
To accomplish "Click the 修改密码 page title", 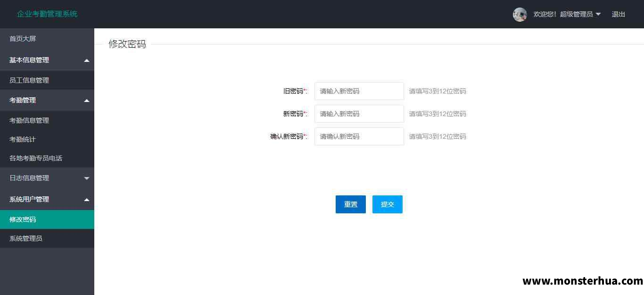I will tap(127, 44).
